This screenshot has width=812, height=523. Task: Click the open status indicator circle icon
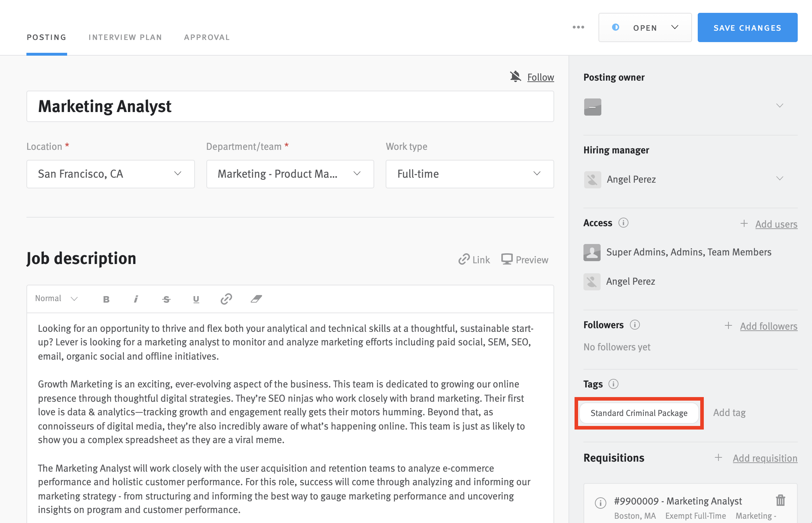click(616, 27)
